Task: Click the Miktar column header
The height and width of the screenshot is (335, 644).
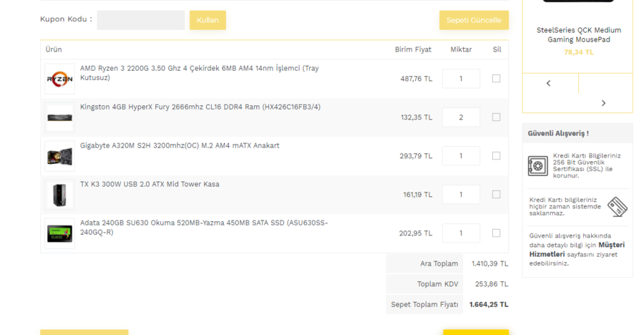Action: point(461,49)
